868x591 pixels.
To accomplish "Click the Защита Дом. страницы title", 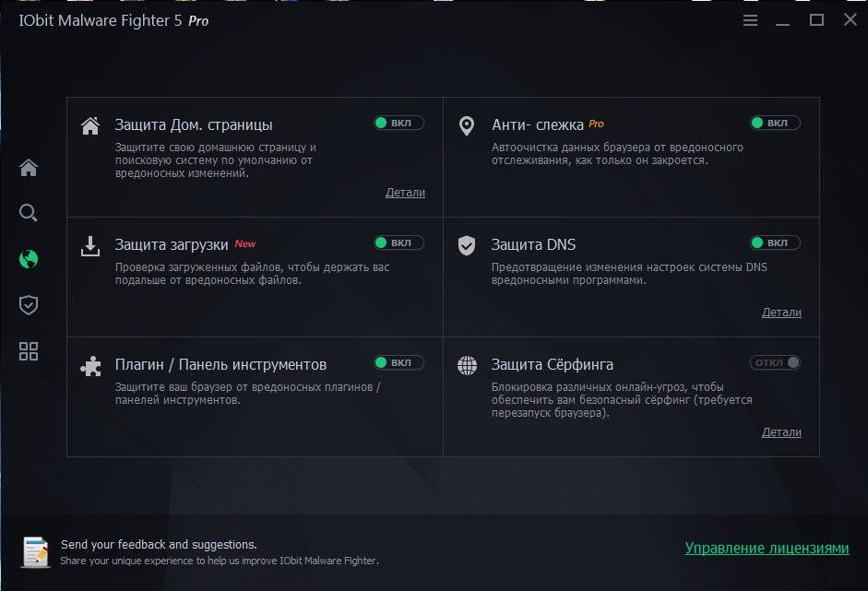I will [194, 125].
